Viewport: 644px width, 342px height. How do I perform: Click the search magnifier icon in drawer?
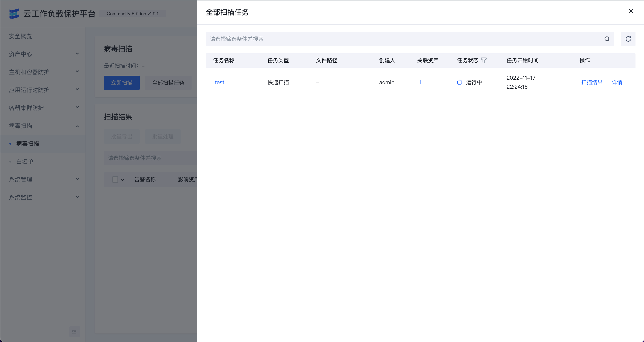tap(607, 39)
